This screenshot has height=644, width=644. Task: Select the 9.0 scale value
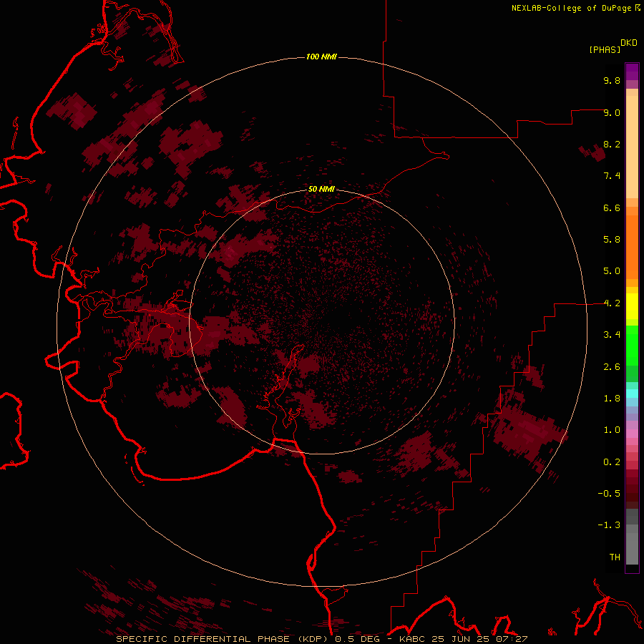coord(612,112)
